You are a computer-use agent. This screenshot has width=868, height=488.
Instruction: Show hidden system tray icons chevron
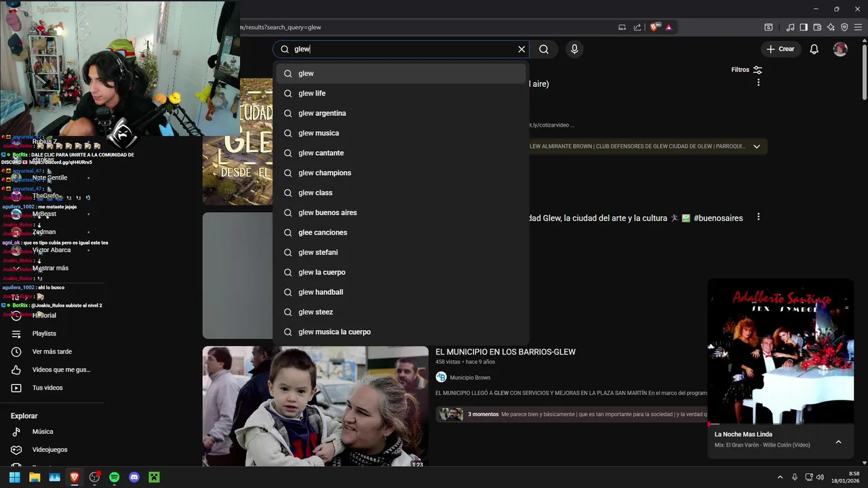[780, 477]
